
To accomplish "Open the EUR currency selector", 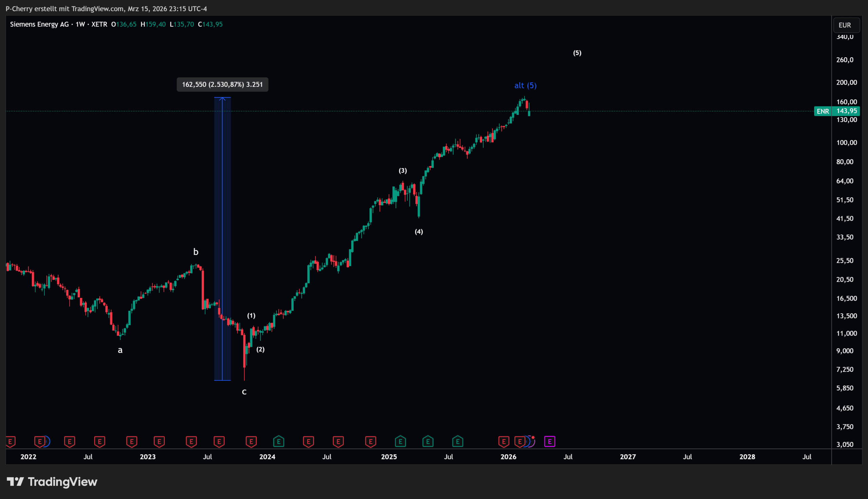I will coord(846,25).
